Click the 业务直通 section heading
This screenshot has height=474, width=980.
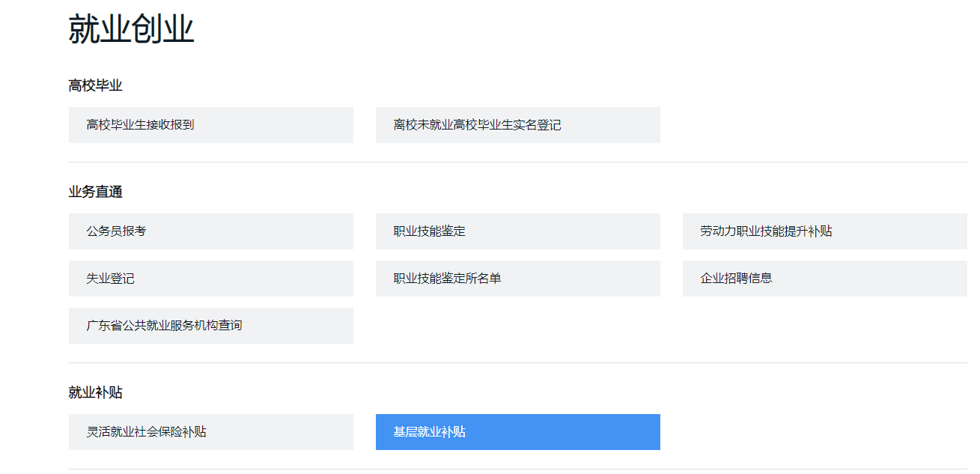[x=95, y=192]
